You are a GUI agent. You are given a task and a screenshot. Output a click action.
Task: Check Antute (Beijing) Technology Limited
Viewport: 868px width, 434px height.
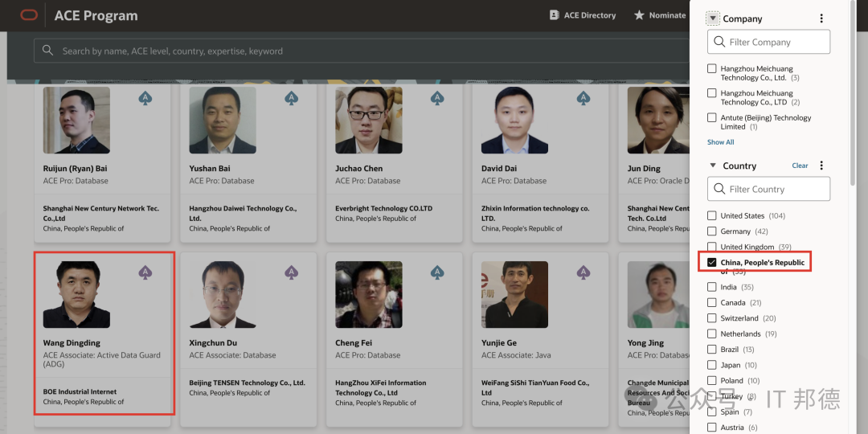click(x=712, y=117)
